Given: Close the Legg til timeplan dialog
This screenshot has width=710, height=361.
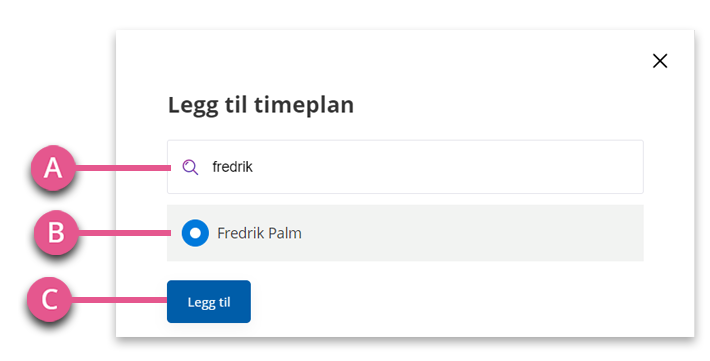Looking at the screenshot, I should (660, 61).
